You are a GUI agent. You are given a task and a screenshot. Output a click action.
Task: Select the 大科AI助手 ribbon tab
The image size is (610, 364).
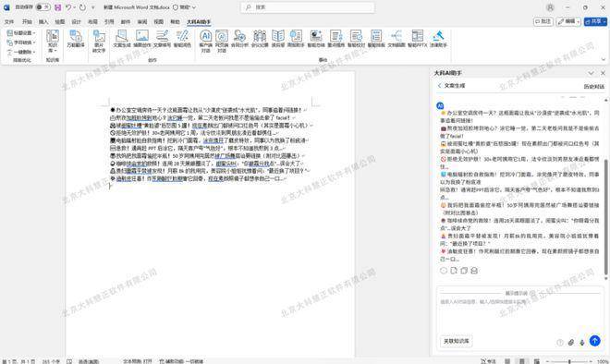(x=199, y=22)
